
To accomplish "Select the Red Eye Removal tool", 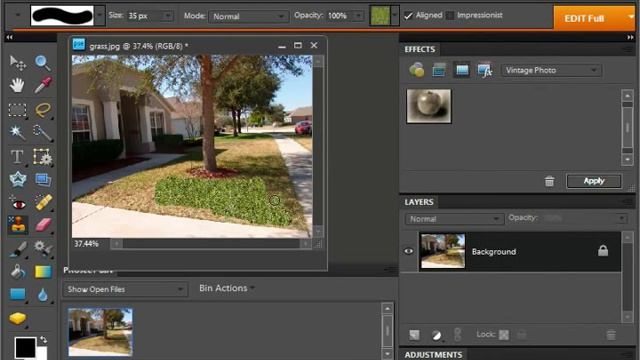I will tap(18, 203).
